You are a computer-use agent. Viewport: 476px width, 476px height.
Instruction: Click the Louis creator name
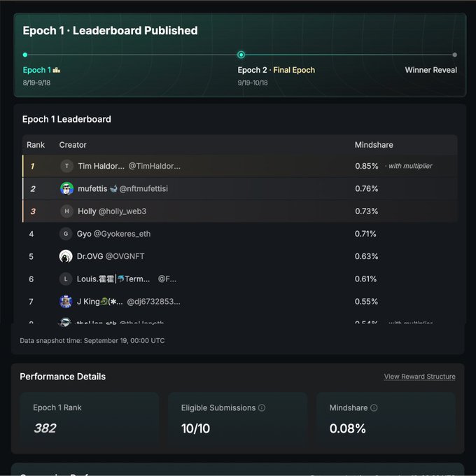(x=113, y=279)
